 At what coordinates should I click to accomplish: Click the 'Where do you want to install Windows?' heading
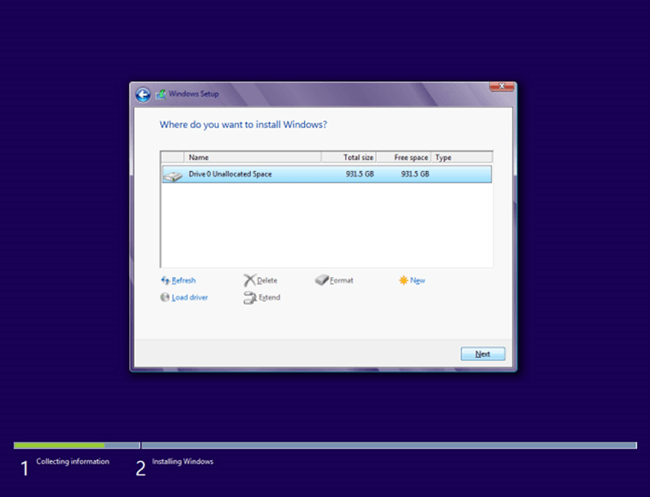click(x=243, y=125)
